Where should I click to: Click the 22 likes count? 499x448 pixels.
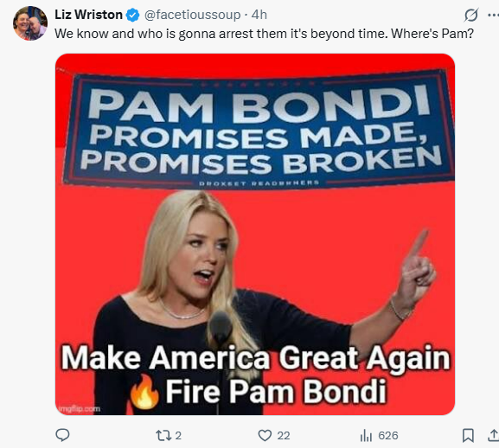click(284, 435)
